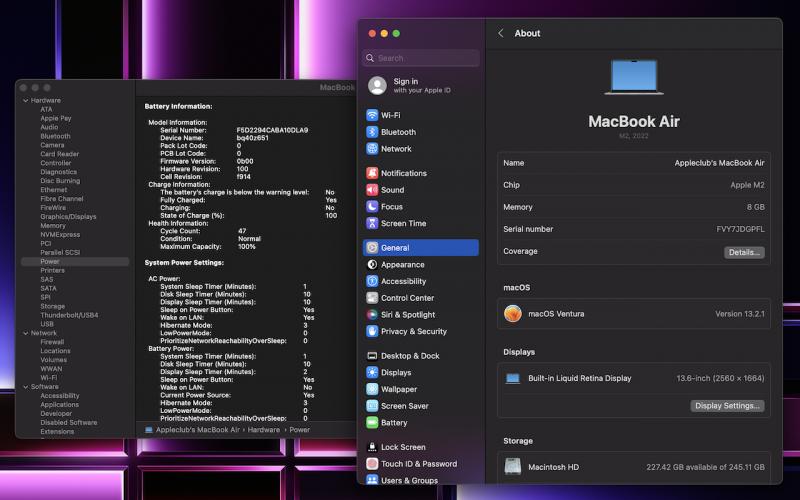
Task: Open Wi-Fi settings icon in sidebar
Action: [x=372, y=115]
